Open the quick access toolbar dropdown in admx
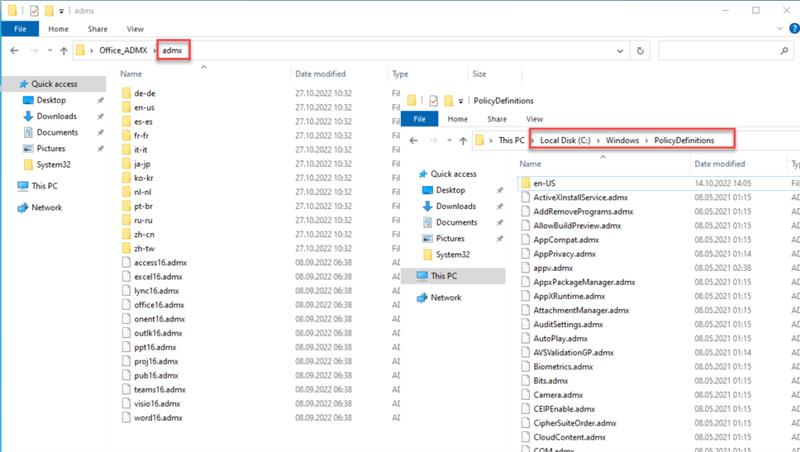This screenshot has height=452, width=800. pyautogui.click(x=61, y=11)
